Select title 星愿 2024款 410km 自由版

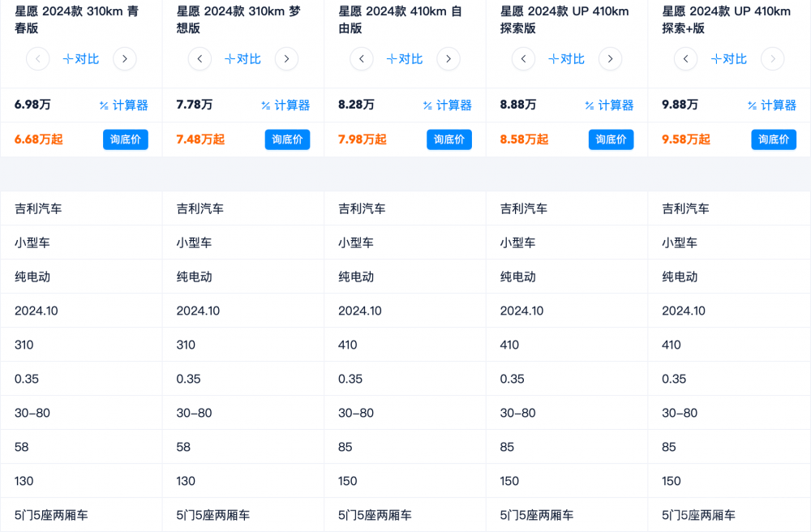click(x=401, y=19)
